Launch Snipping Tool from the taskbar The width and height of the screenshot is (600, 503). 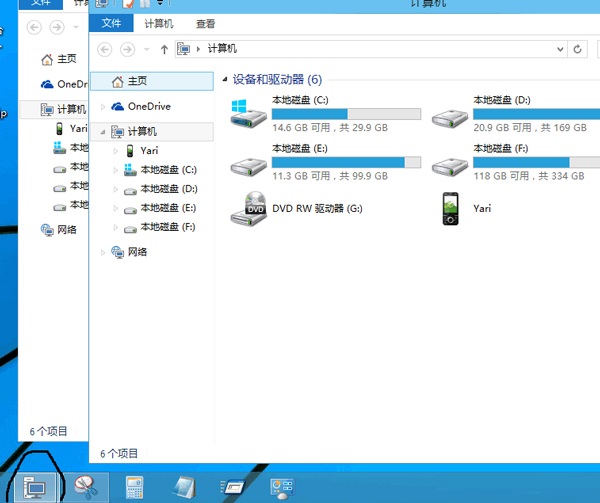(85, 487)
